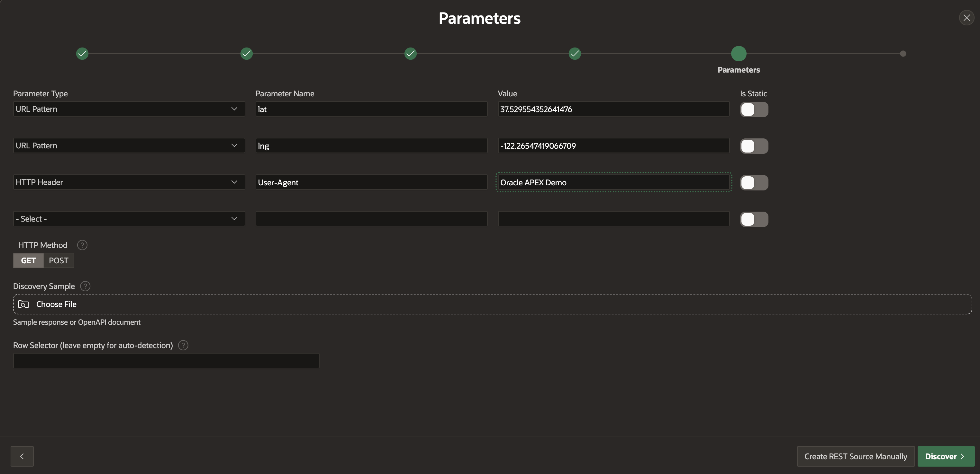This screenshot has height=474, width=980.
Task: Click the first completed wizard step checkmark
Action: point(82,54)
